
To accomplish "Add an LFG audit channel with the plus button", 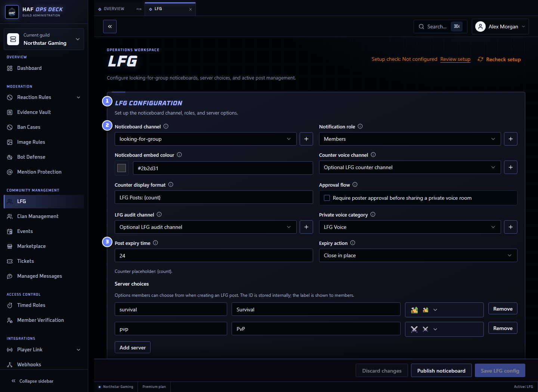I will (306, 227).
